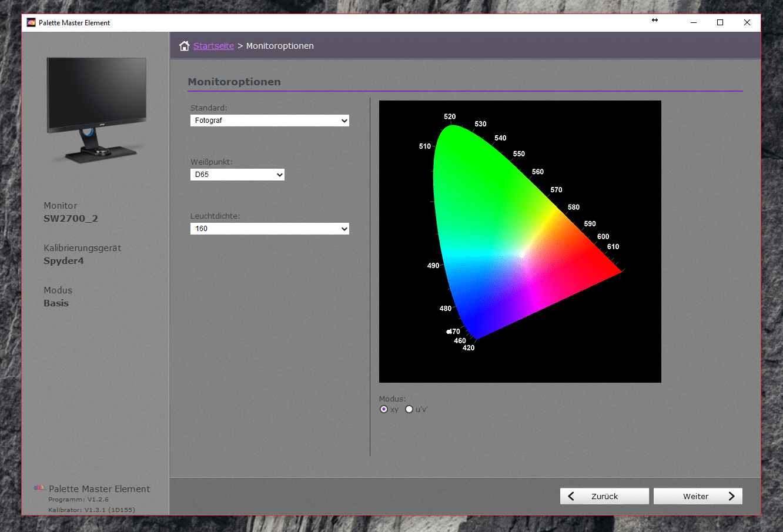
Task: Click the right arrow chevron inside the Weiter button
Action: 731,496
